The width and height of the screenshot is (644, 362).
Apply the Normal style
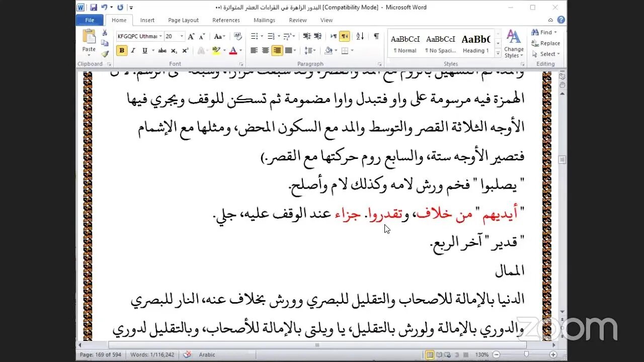click(x=405, y=44)
